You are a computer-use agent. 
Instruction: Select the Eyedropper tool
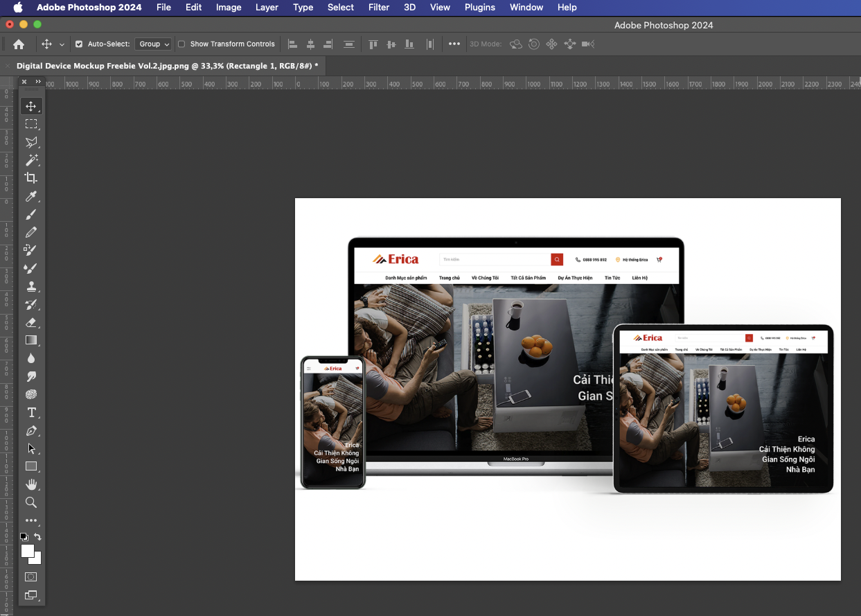click(31, 196)
